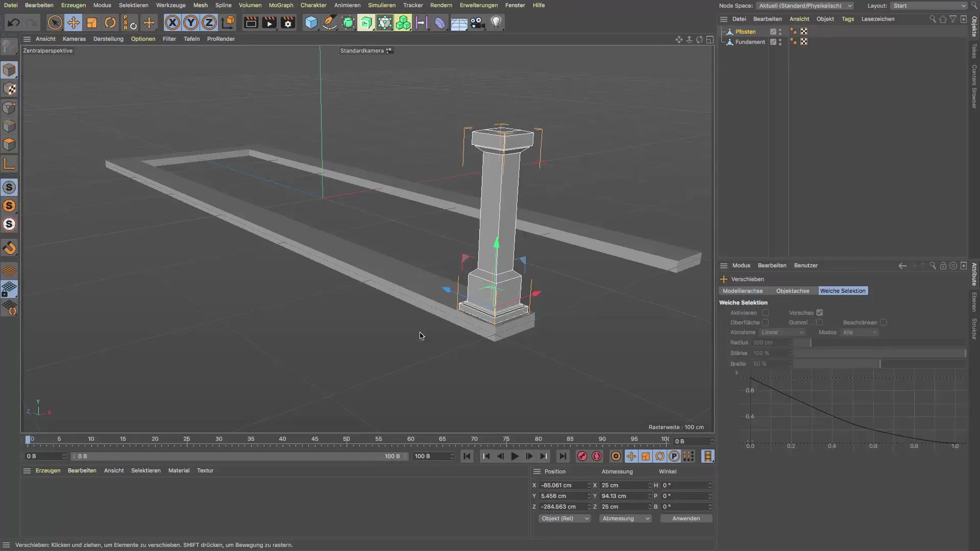Viewport: 980px width, 551px height.
Task: Switch to Modellierachse tab
Action: [743, 291]
